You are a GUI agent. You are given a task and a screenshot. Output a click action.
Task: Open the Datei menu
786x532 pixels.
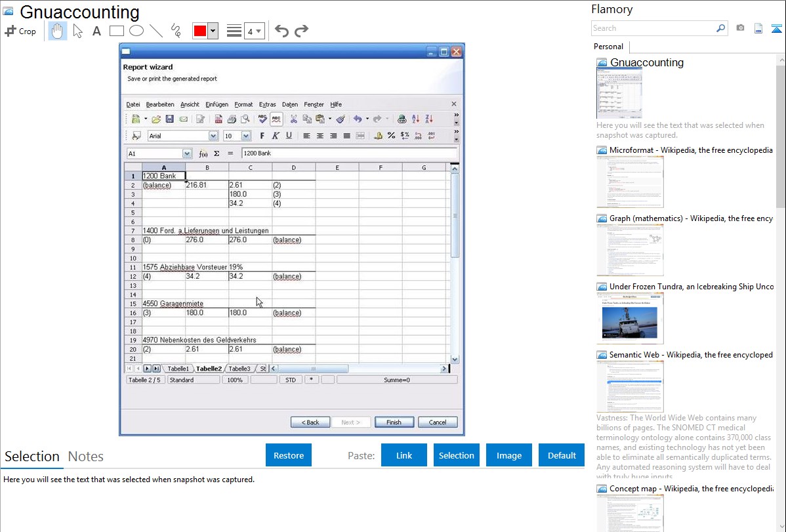(x=133, y=104)
